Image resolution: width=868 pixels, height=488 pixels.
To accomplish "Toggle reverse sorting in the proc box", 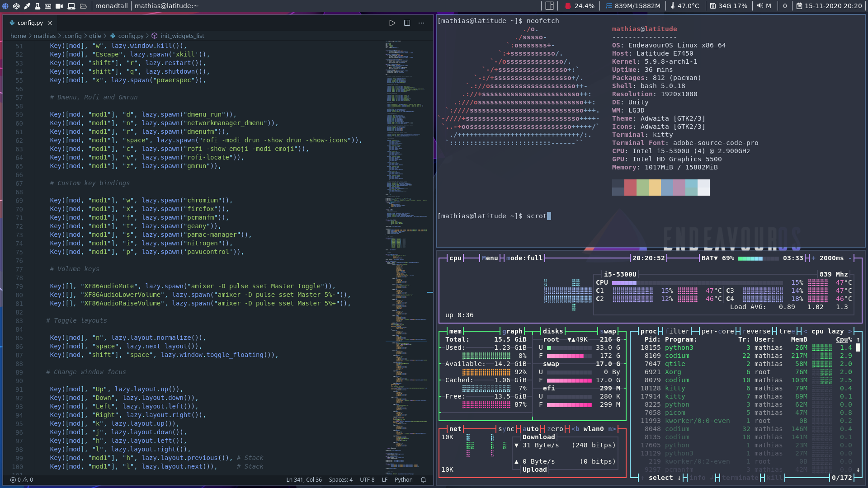I will [756, 331].
